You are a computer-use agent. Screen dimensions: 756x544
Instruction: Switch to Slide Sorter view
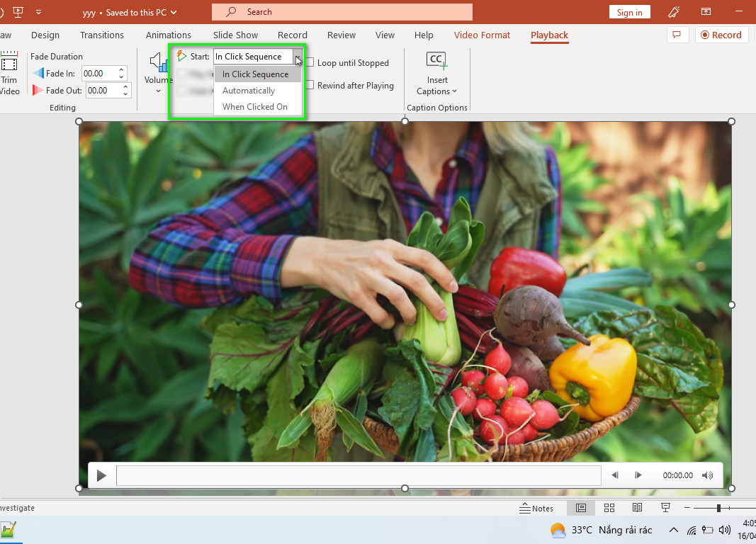[609, 508]
